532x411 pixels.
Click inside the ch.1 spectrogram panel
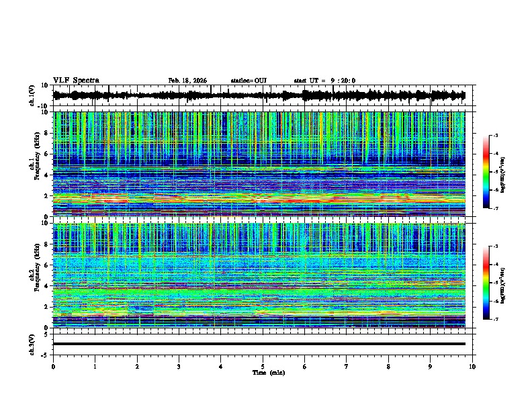pos(259,164)
